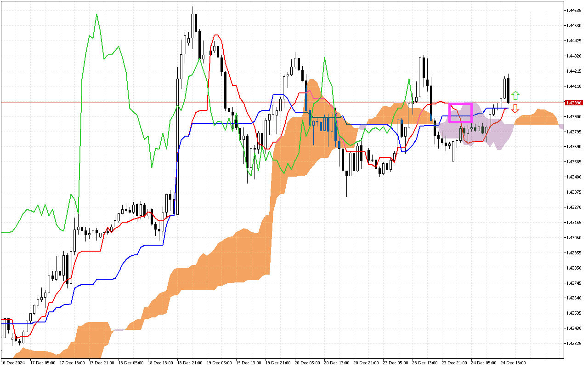Select price level 1.42535 on the scale
588x368 pixels.
[x=574, y=313]
